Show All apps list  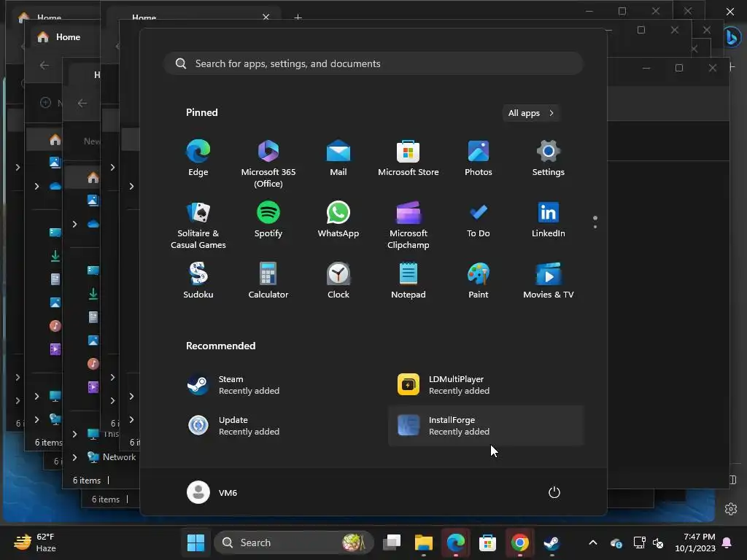coord(531,113)
